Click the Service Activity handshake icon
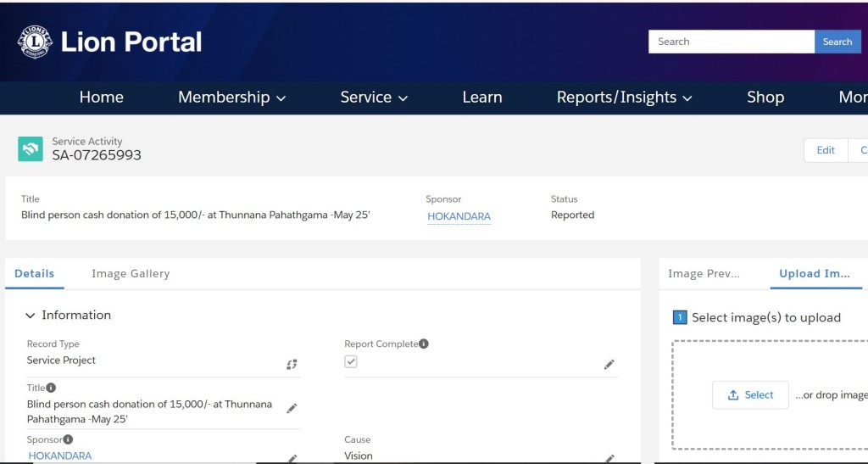The height and width of the screenshot is (464, 868). coord(31,149)
